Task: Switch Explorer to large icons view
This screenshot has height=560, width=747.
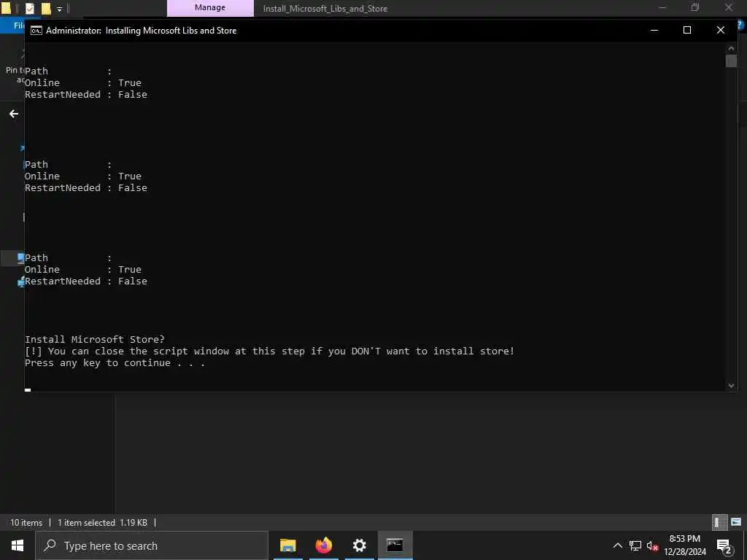Action: coord(736,522)
